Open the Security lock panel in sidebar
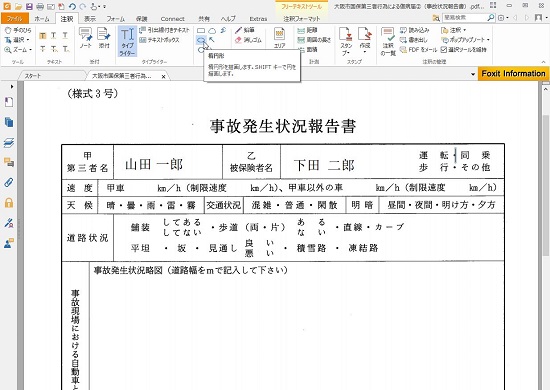The width and height of the screenshot is (550, 390). (9, 202)
